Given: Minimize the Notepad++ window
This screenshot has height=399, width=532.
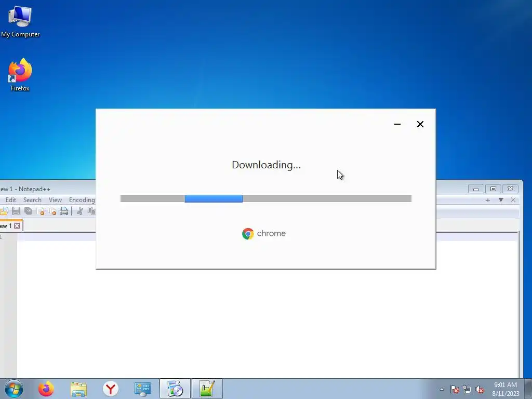Looking at the screenshot, I should coord(476,189).
